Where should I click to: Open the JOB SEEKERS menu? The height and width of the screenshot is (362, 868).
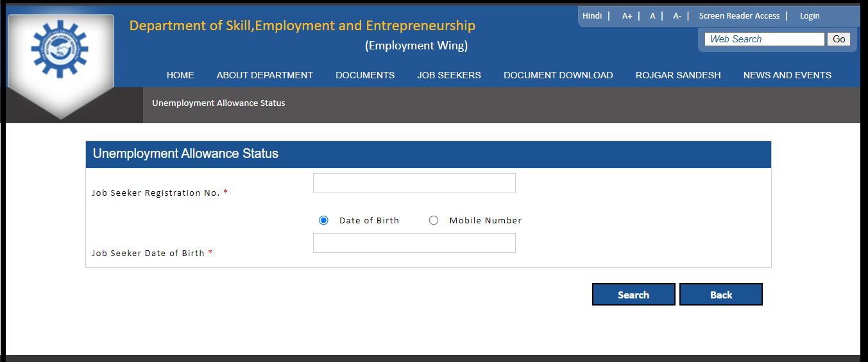(x=449, y=75)
